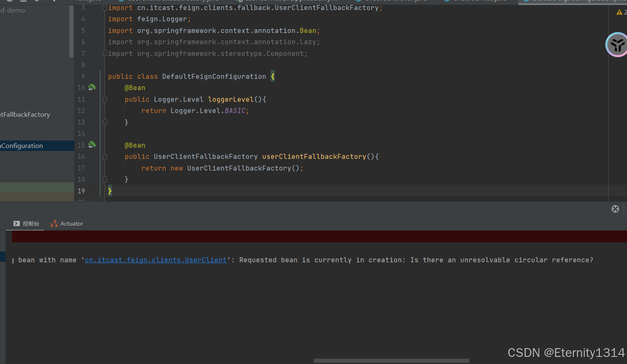Click the orange Actuator icon on the Actuator tab
Image resolution: width=627 pixels, height=364 pixels.
[x=54, y=223]
